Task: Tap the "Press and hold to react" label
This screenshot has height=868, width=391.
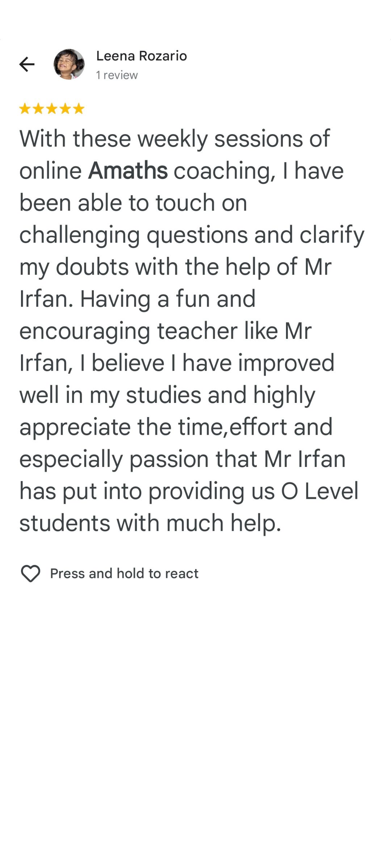Action: coord(124,574)
